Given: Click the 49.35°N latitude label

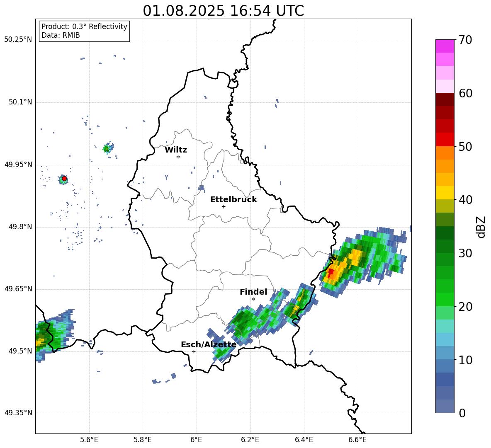Looking at the screenshot, I should tap(18, 413).
